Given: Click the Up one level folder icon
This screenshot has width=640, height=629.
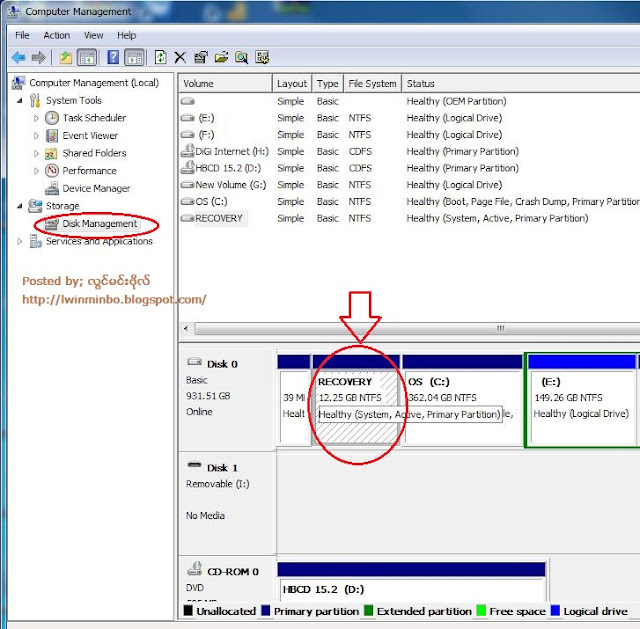Looking at the screenshot, I should point(65,58).
